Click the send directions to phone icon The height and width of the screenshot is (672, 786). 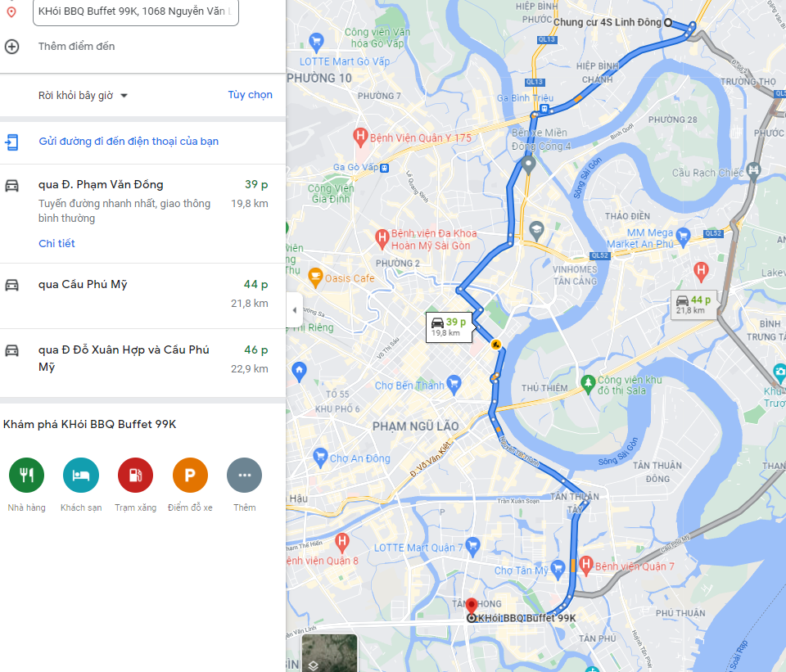click(11, 142)
